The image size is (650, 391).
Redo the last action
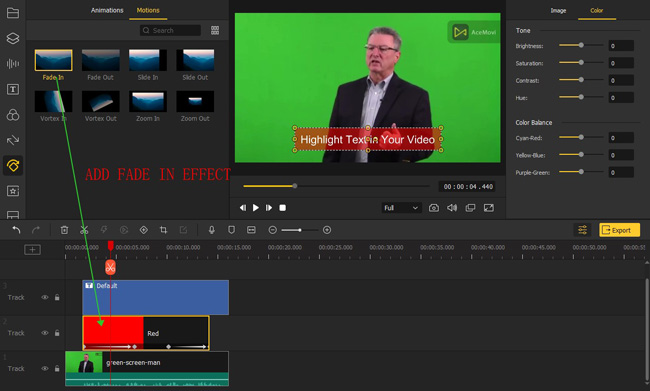click(x=36, y=230)
